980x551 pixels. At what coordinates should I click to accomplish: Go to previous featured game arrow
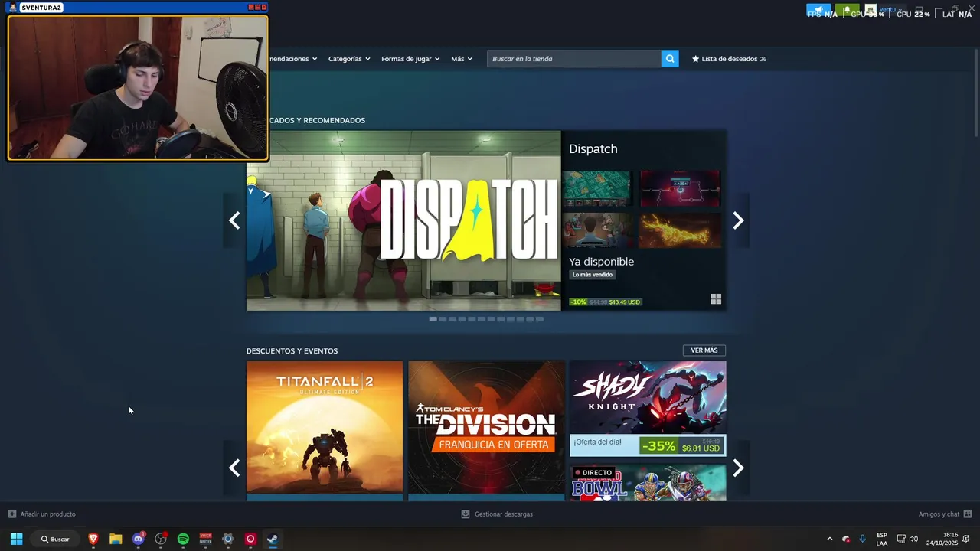click(x=234, y=221)
